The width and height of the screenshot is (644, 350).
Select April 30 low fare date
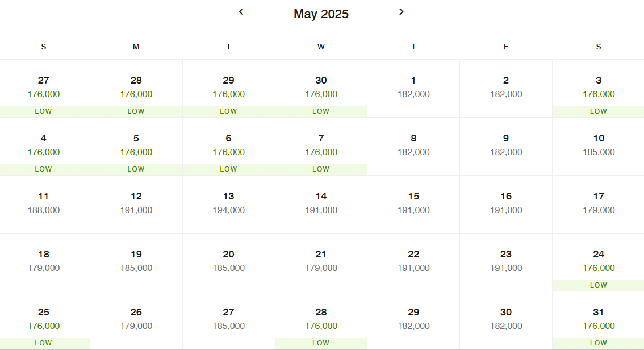point(321,89)
